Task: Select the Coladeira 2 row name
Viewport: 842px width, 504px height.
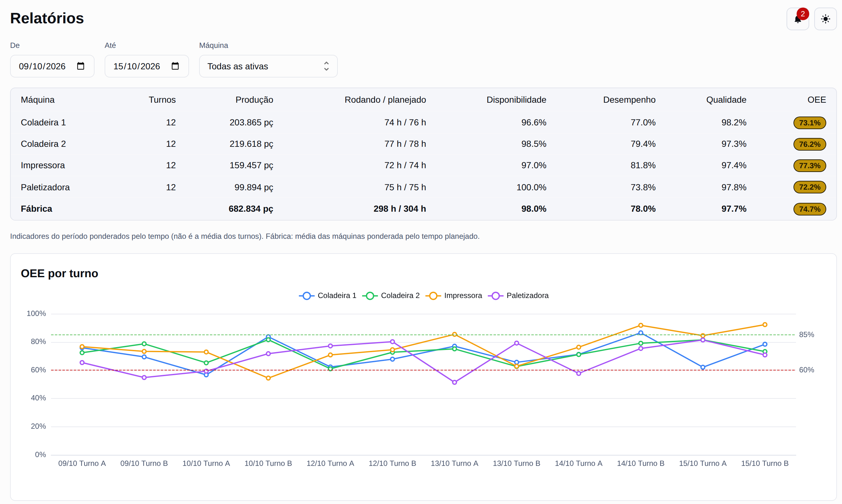Action: (43, 144)
